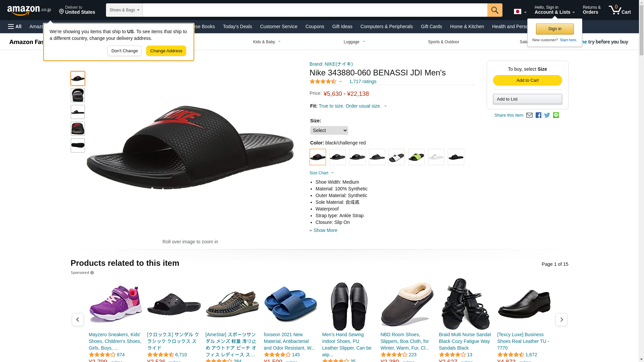
Task: Open the All hamburger menu
Action: tap(15, 26)
